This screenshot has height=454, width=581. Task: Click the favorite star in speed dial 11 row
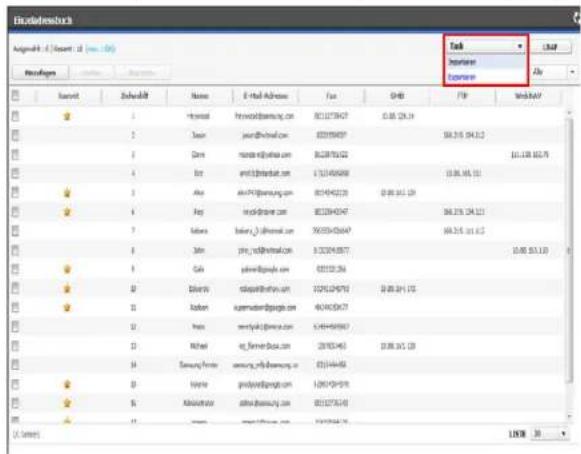pyautogui.click(x=67, y=308)
